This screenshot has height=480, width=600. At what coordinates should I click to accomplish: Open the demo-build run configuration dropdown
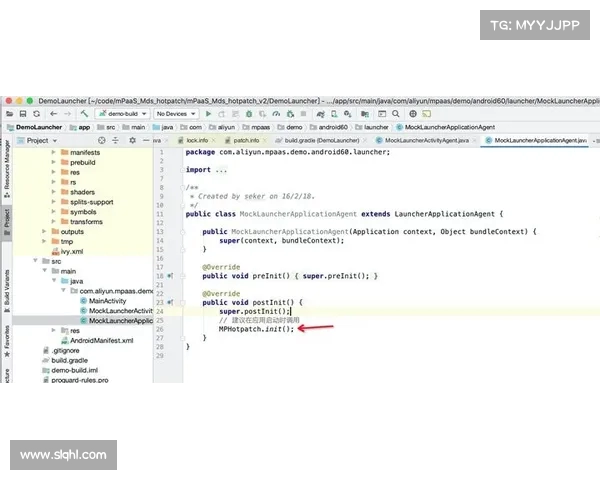pos(122,114)
